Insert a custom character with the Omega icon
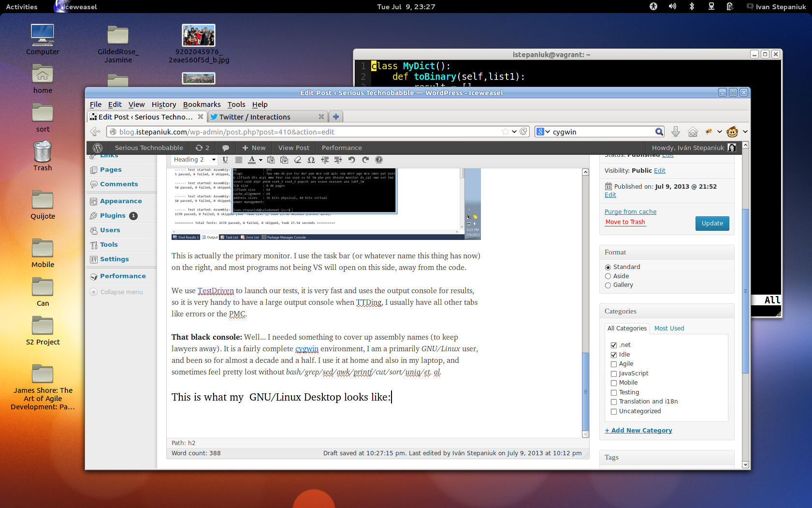 coord(311,160)
